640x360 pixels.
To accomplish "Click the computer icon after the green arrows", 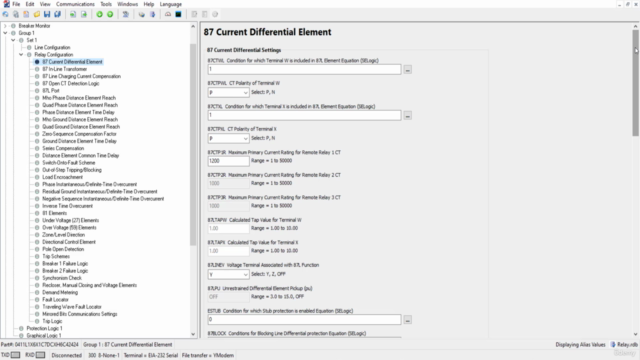I will click(x=126, y=14).
